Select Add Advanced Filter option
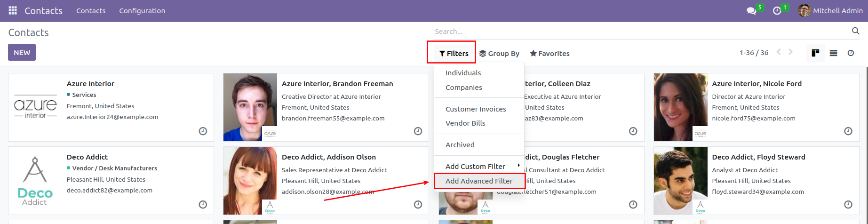This screenshot has height=224, width=868. 478,181
